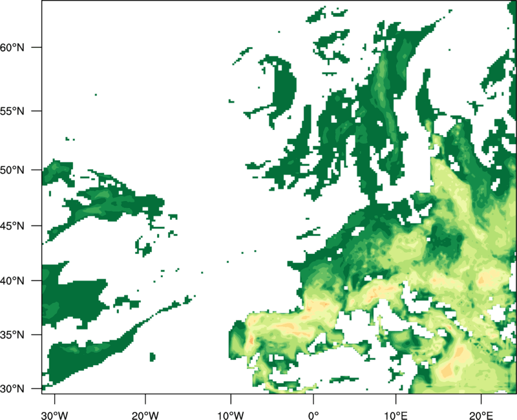This screenshot has width=517, height=420.
Task: Click the 10°W longitude label
Action: (231, 415)
